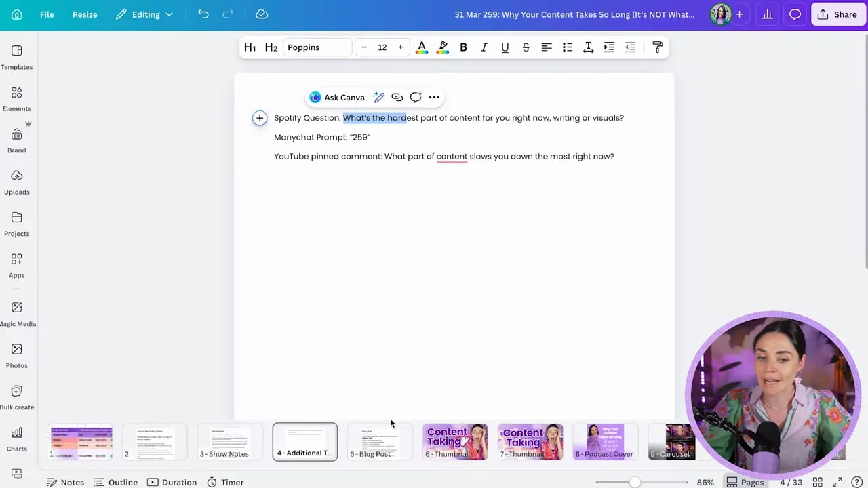Select page 1 thumbnail

(x=80, y=442)
